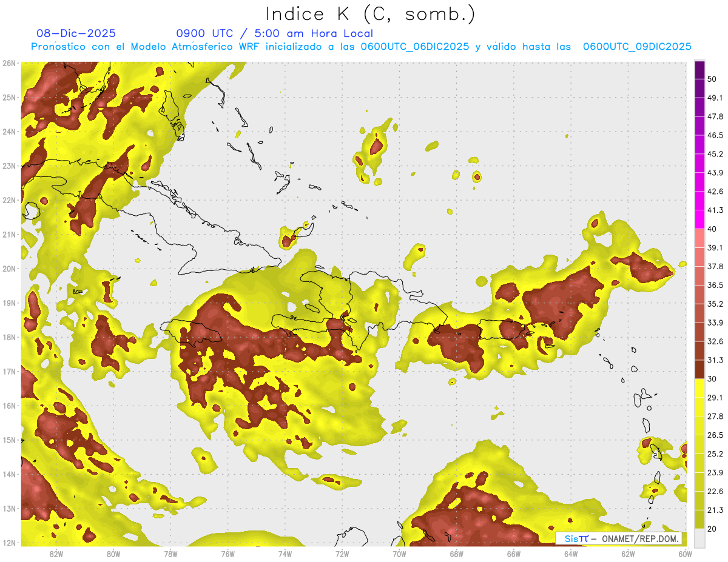Click color scale value '29.1'
This screenshot has height=562, width=728.
pos(715,397)
